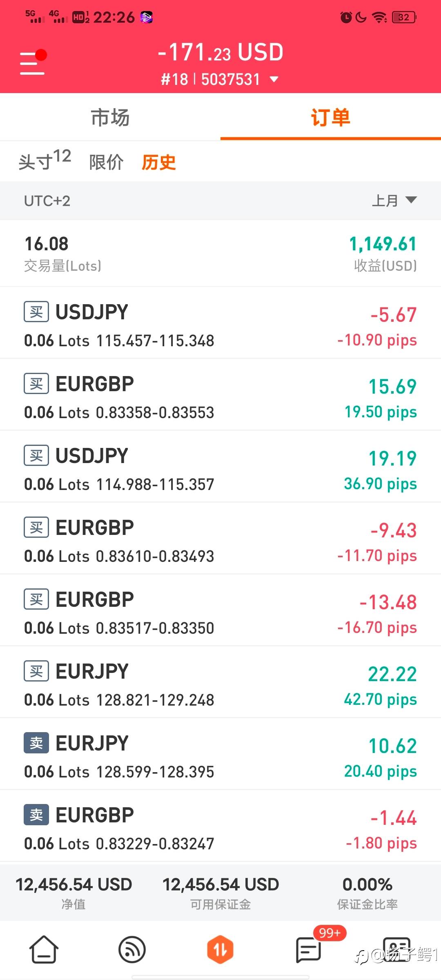Open EURGBP order with 15.69 profit

click(x=220, y=395)
